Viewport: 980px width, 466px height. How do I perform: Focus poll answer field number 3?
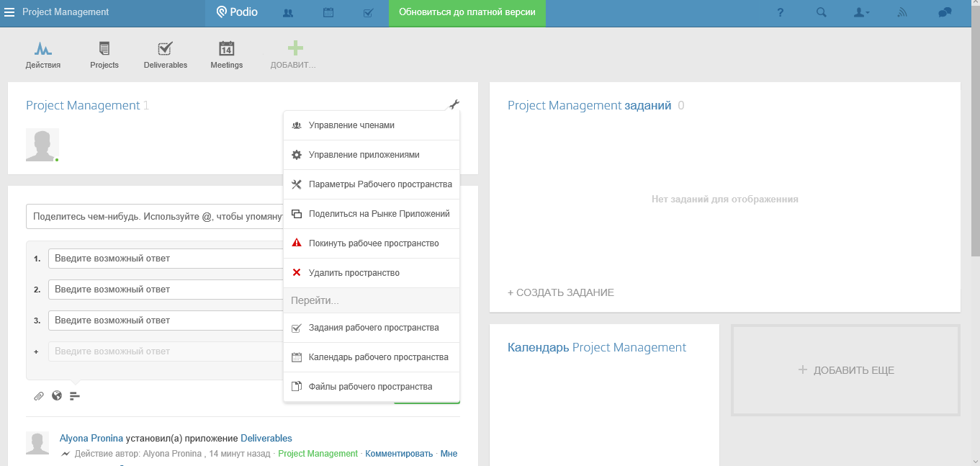pyautogui.click(x=166, y=321)
